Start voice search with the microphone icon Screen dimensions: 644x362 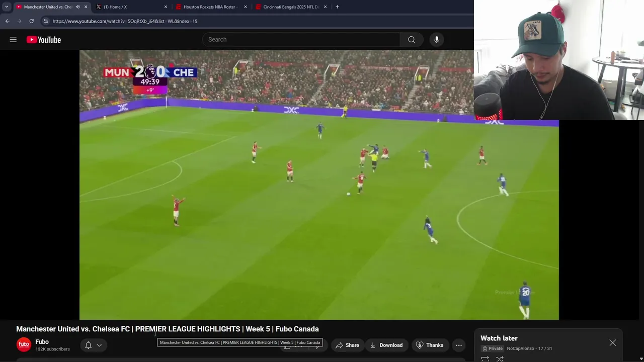[437, 40]
